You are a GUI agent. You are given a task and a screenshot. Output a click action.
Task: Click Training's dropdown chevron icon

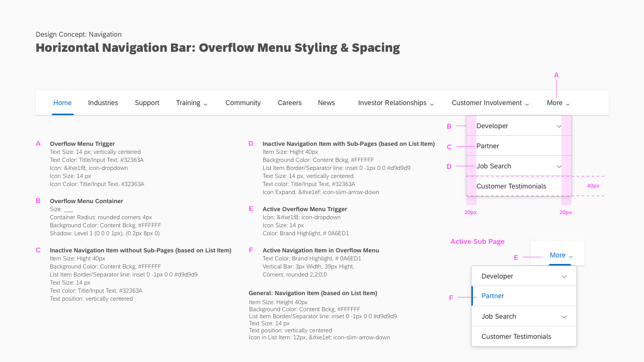pyautogui.click(x=206, y=103)
